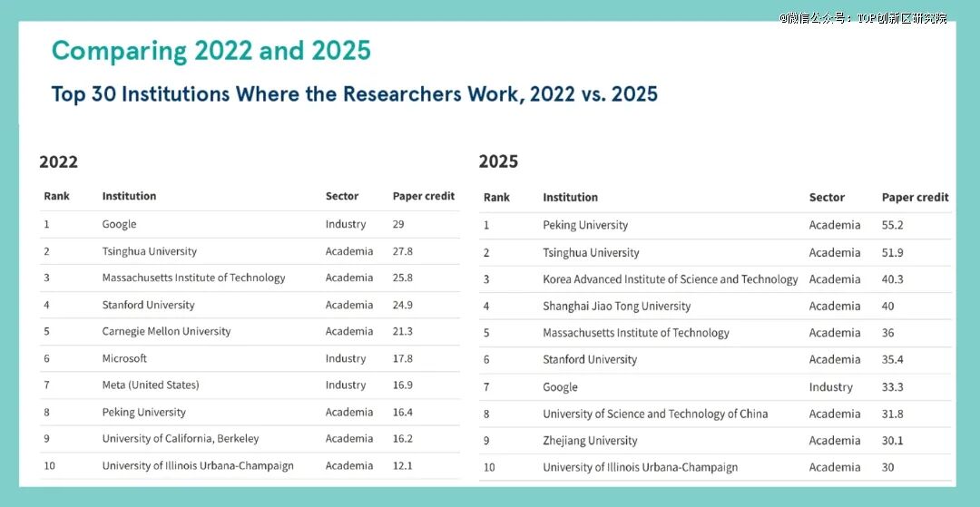Click the 'Sector' column header in 2025 table

[827, 198]
